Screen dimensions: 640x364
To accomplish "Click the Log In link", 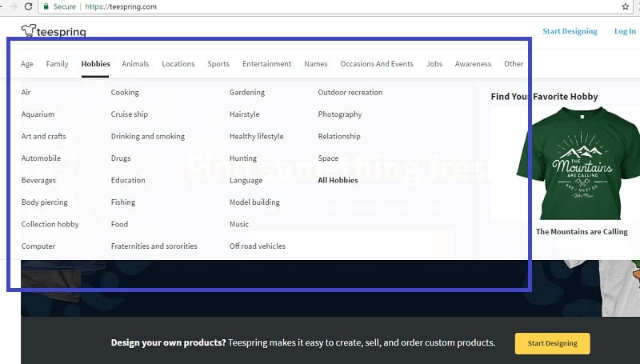I will (625, 31).
